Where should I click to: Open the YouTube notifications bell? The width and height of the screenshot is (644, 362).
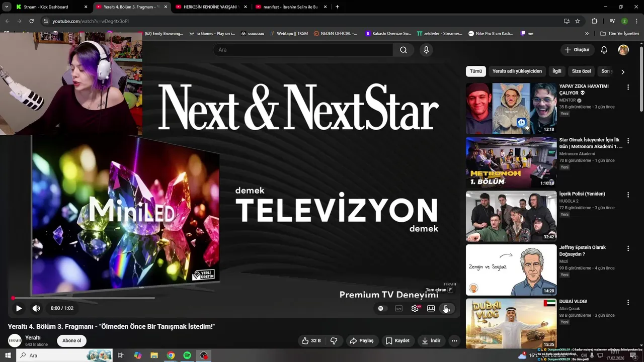coord(604,50)
